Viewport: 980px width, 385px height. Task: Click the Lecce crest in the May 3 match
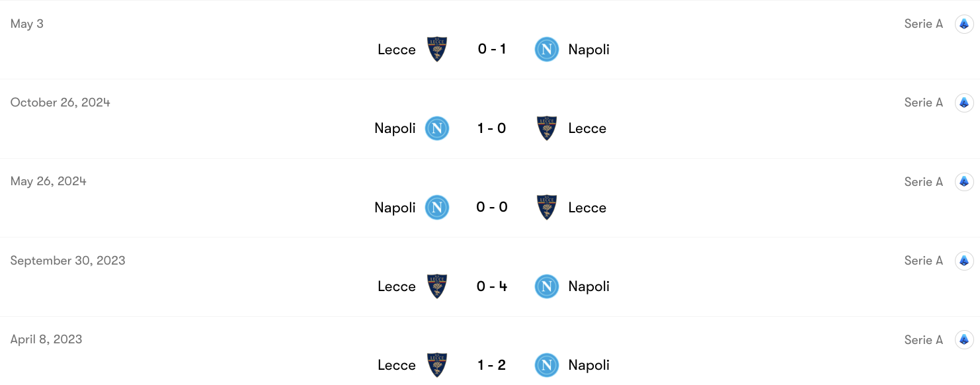pyautogui.click(x=437, y=48)
